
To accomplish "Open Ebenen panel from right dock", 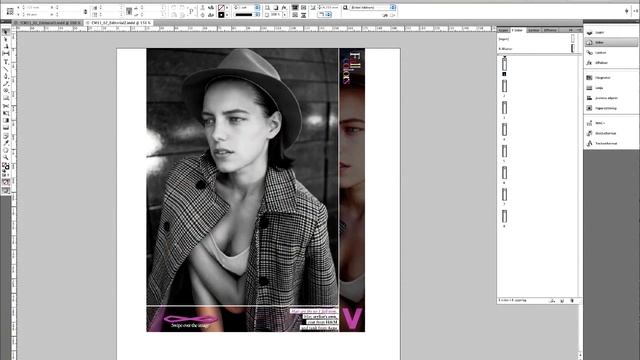I will coord(611,32).
